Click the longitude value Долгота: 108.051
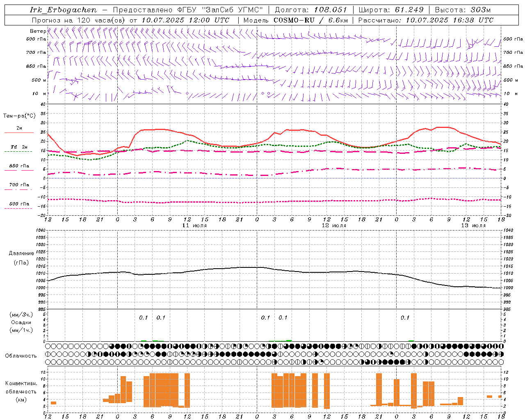 (311, 10)
